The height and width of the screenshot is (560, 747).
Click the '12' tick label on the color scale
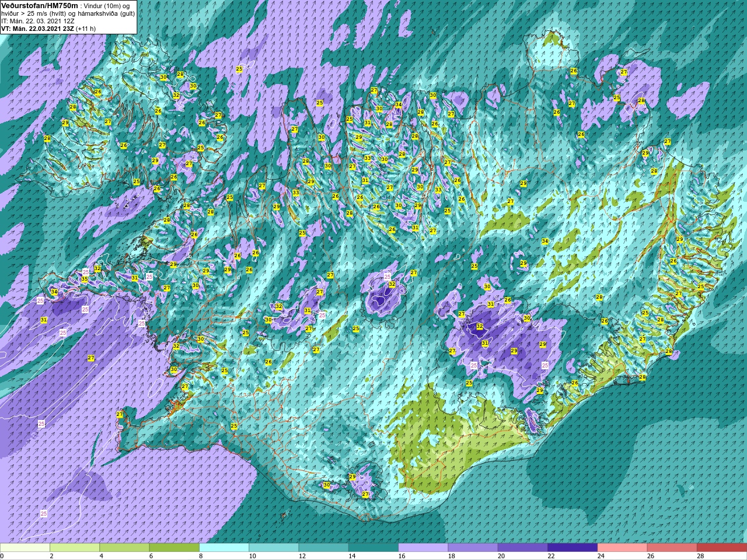coord(302,556)
